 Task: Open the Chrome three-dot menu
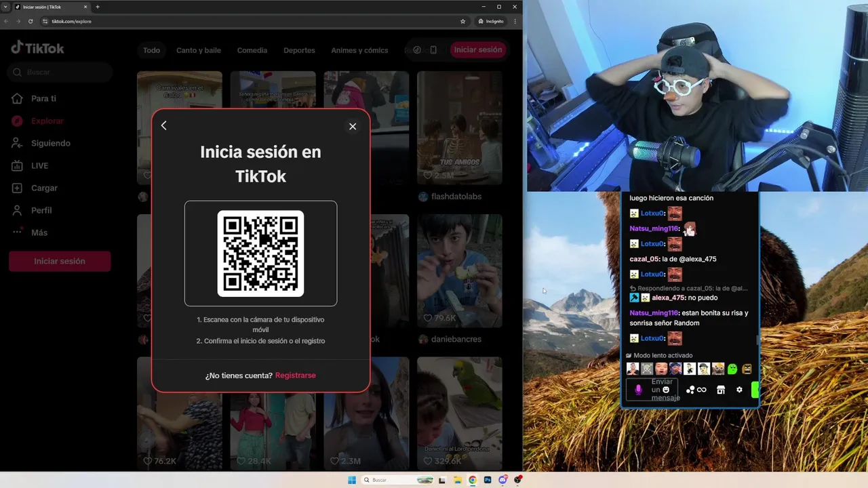[x=515, y=21]
